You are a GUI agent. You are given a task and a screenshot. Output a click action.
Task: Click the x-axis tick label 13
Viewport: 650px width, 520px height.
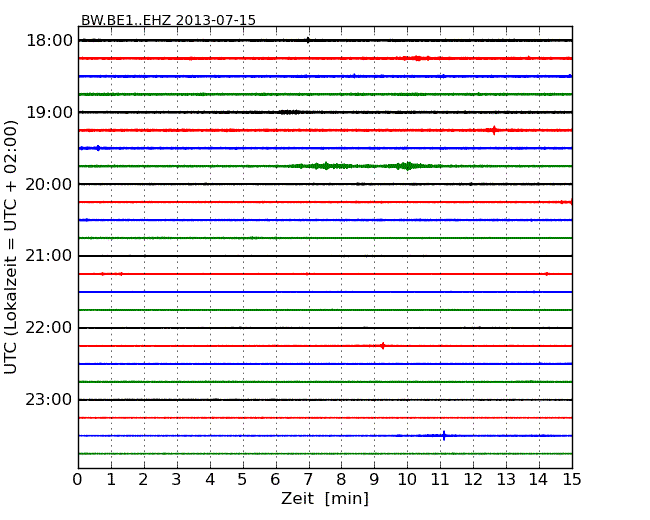point(506,480)
